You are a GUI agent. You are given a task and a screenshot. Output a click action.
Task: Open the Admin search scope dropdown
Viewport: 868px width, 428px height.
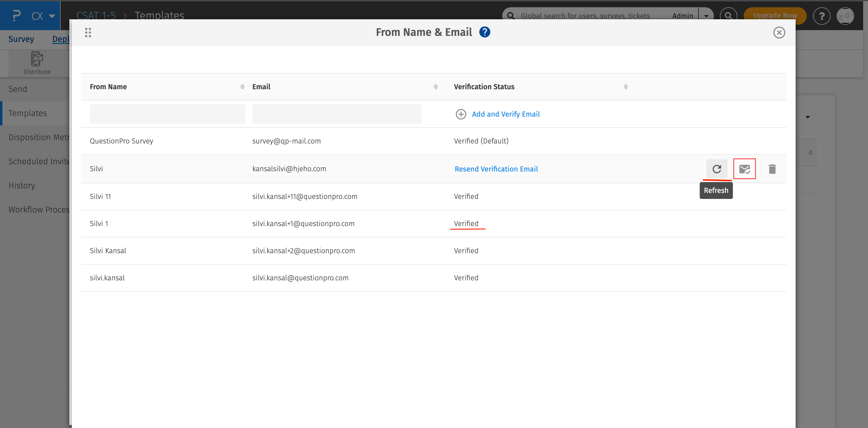tap(706, 16)
